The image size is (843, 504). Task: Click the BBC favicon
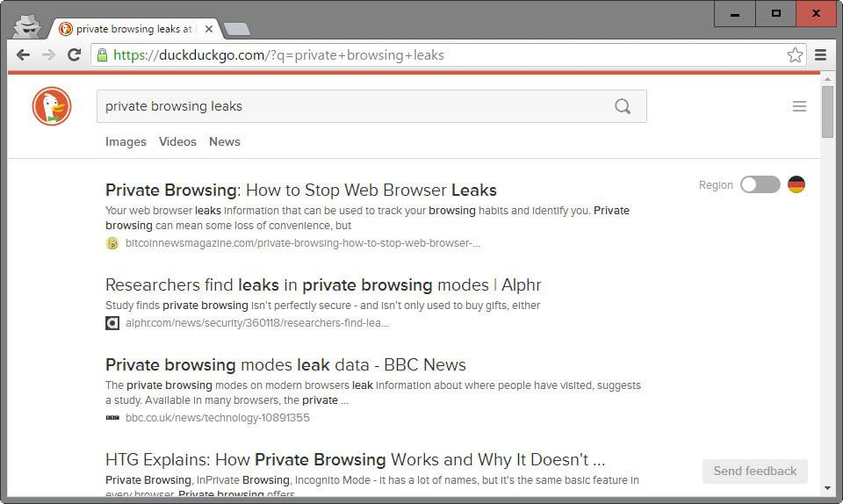[112, 417]
